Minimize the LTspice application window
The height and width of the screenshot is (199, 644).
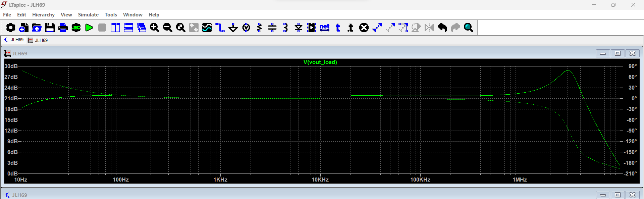point(594,5)
